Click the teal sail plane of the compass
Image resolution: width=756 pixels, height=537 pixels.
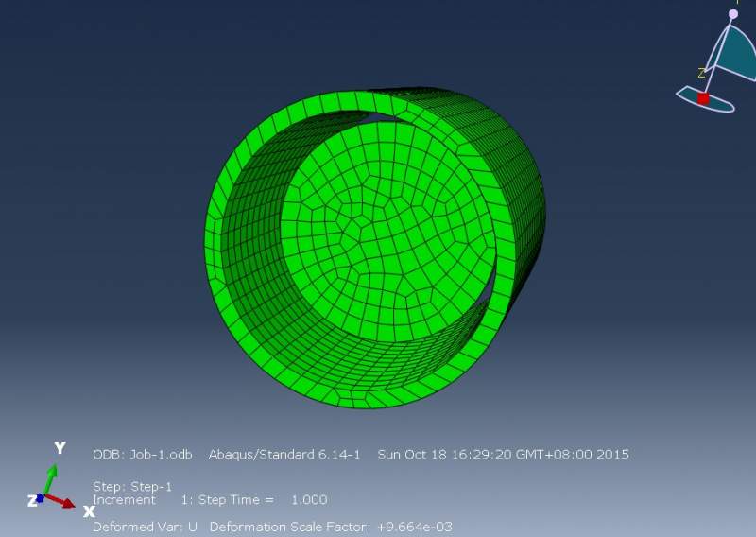pos(735,53)
